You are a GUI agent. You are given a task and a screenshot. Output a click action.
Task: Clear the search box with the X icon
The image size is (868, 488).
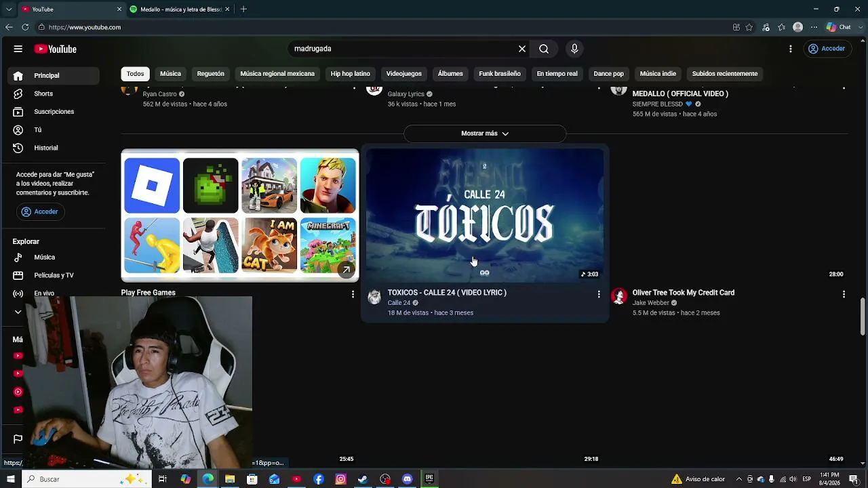point(522,49)
